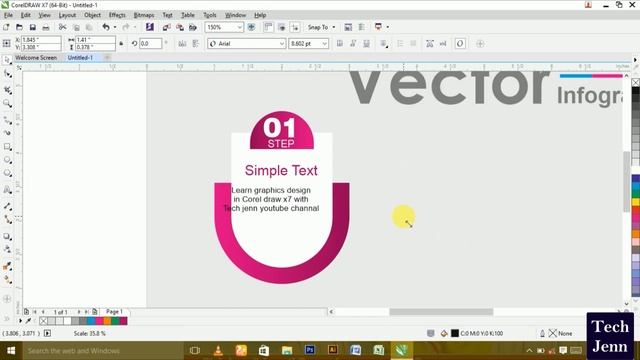Toggle the Show rulers button
Viewport: 640px width, 360px height.
pos(268,27)
